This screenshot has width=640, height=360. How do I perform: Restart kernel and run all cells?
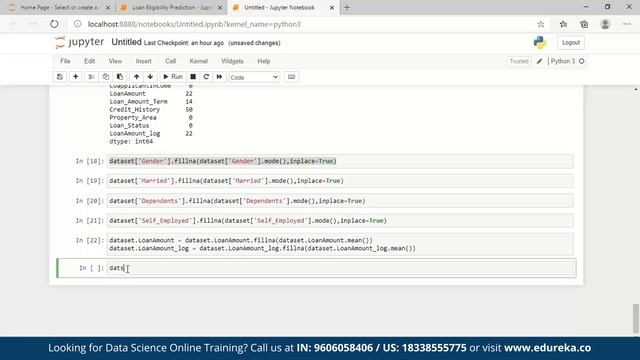(219, 77)
